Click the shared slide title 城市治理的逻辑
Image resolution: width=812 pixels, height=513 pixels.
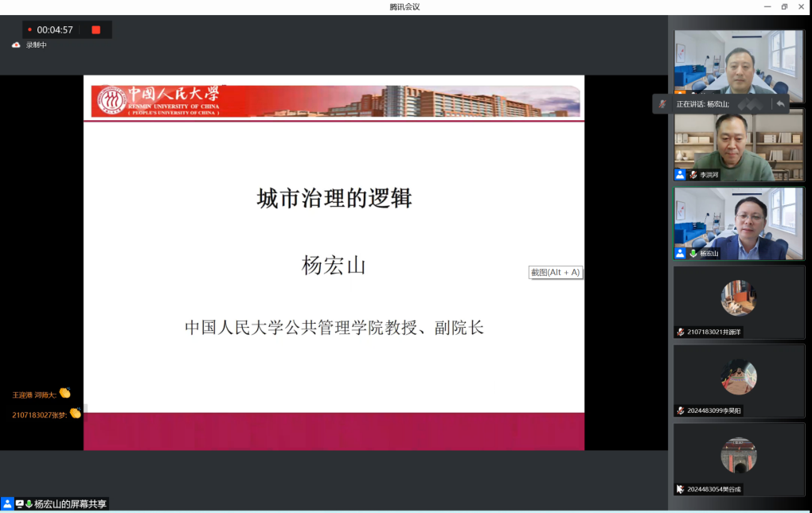click(x=334, y=198)
